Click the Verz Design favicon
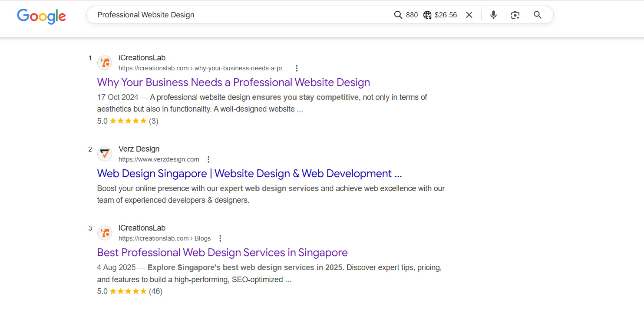 pyautogui.click(x=104, y=154)
